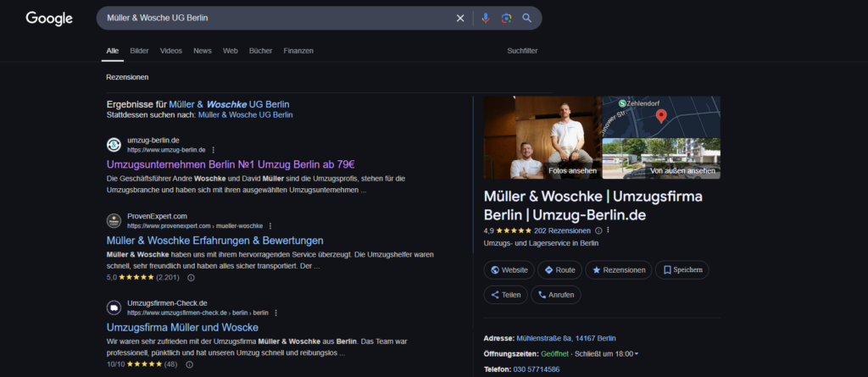Call business with Anrufen button
The image size is (868, 377).
point(556,295)
